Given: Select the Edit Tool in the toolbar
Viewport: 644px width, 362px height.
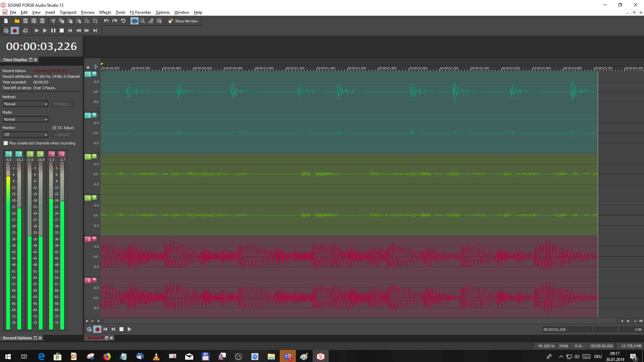Looking at the screenshot, I should coord(135,21).
